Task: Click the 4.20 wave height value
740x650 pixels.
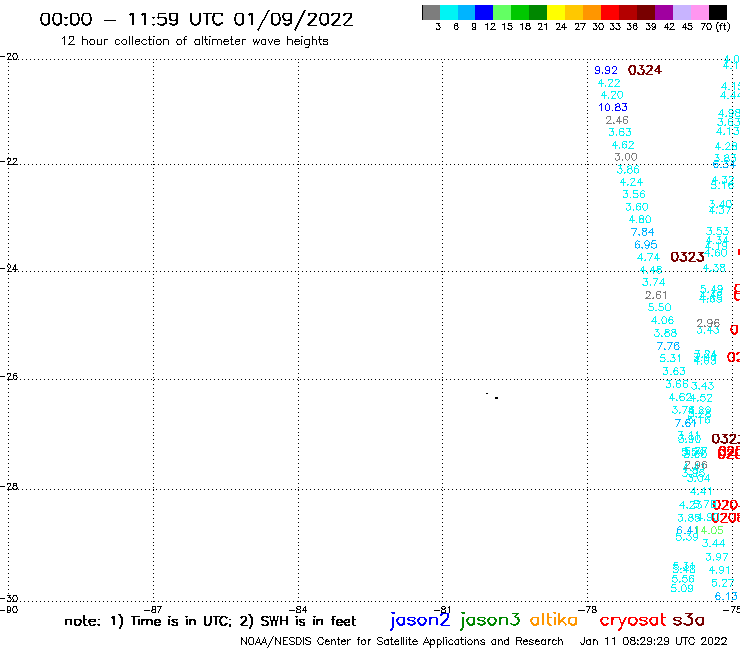Action: point(612,95)
